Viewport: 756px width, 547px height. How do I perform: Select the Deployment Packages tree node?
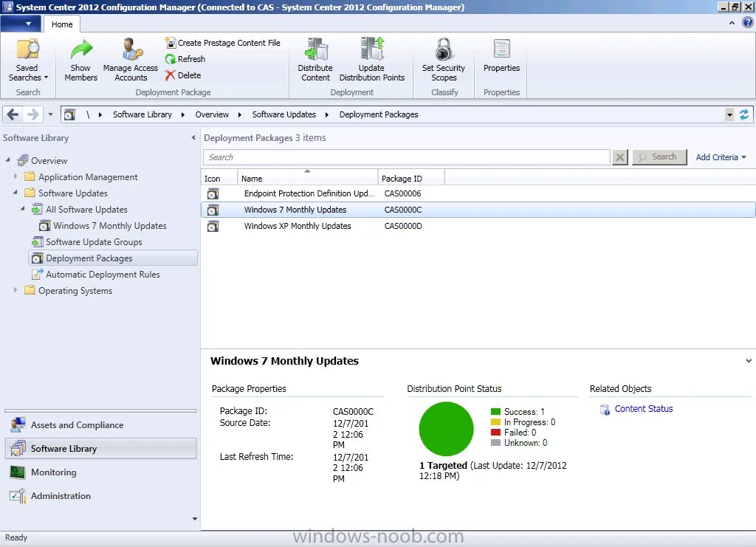pos(113,258)
